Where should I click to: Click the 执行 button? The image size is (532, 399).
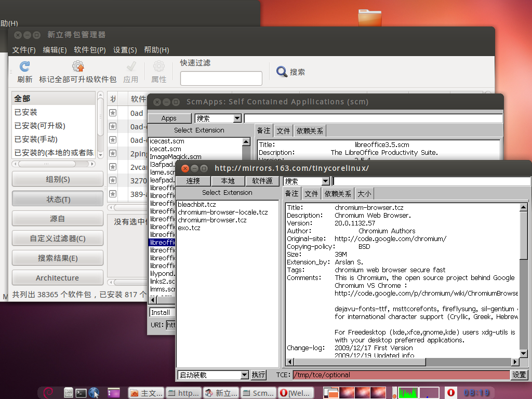tap(258, 375)
